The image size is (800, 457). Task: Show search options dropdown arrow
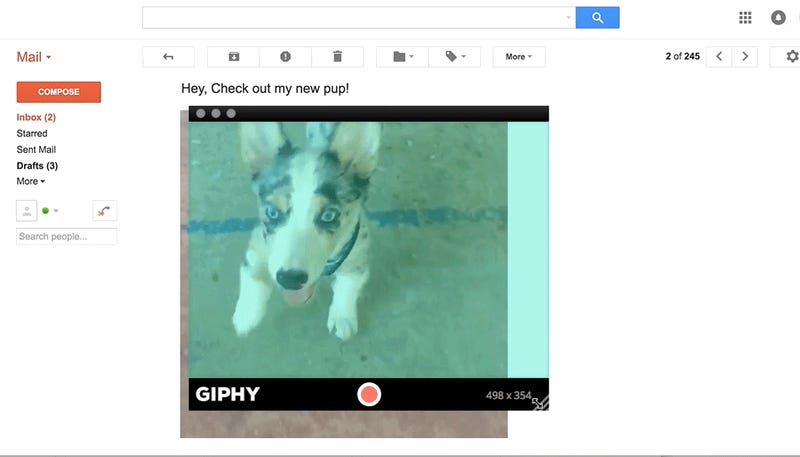click(x=568, y=18)
